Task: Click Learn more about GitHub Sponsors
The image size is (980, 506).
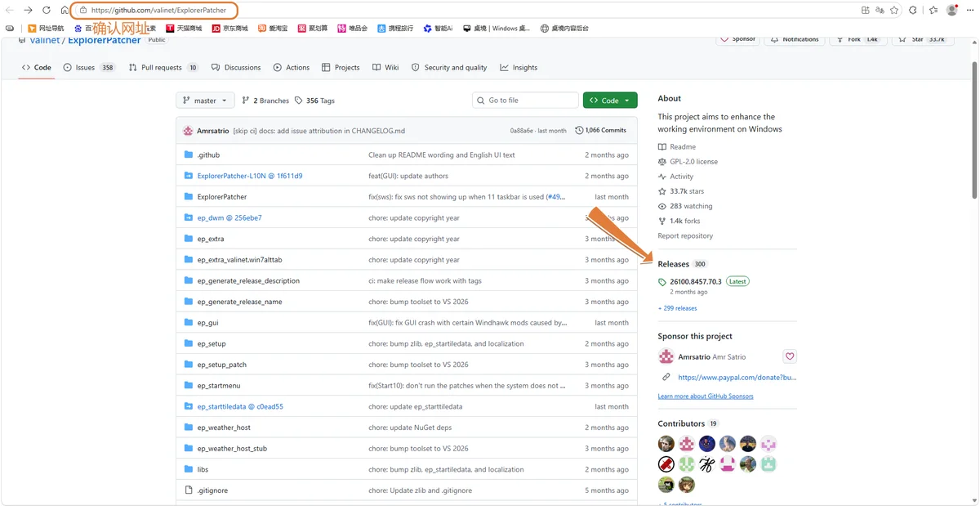Action: (x=706, y=396)
